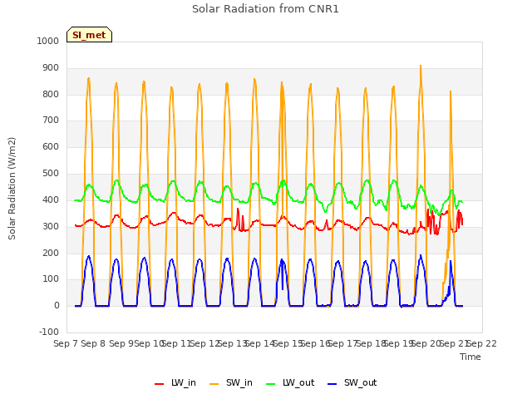Click the 900 y-axis tick label
Screen dimensions: 532x399
coord(51,68)
